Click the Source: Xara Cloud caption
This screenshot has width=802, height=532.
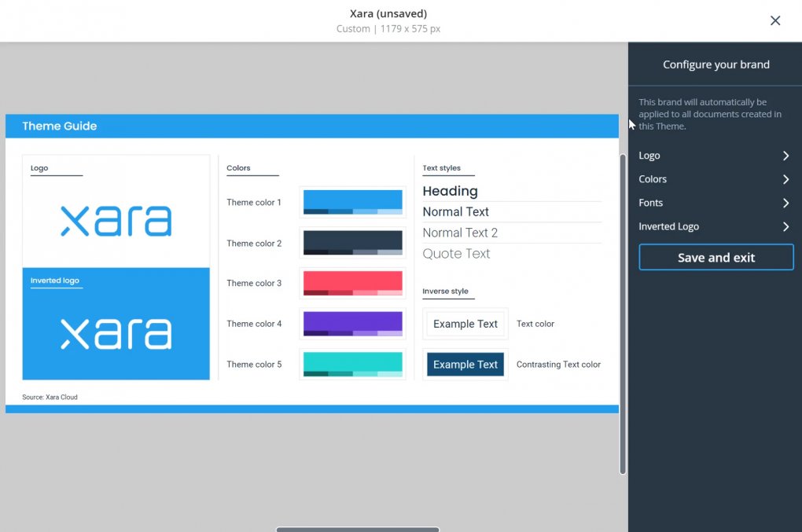pos(50,397)
